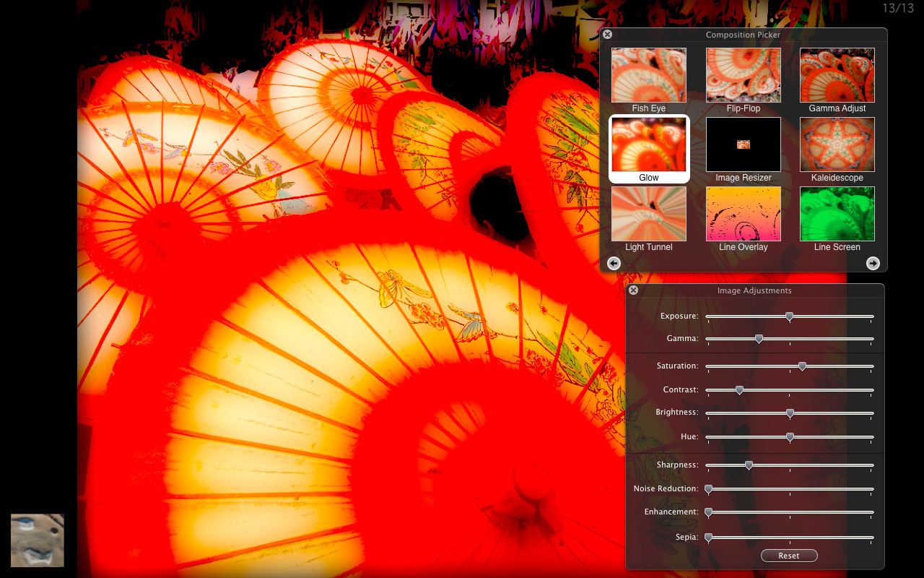Screen dimensions: 924x578
Task: Click the Composition Picker title text
Action: [743, 35]
